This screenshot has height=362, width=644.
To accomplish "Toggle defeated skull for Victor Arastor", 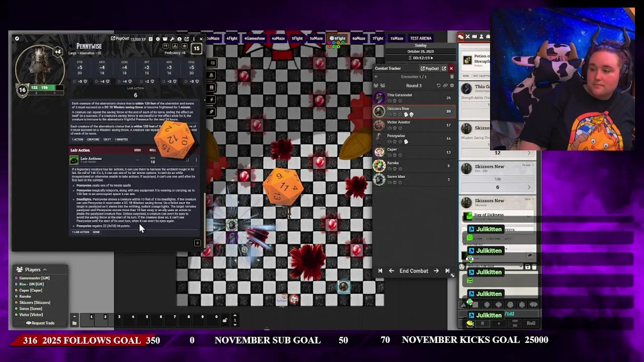I will (395, 128).
